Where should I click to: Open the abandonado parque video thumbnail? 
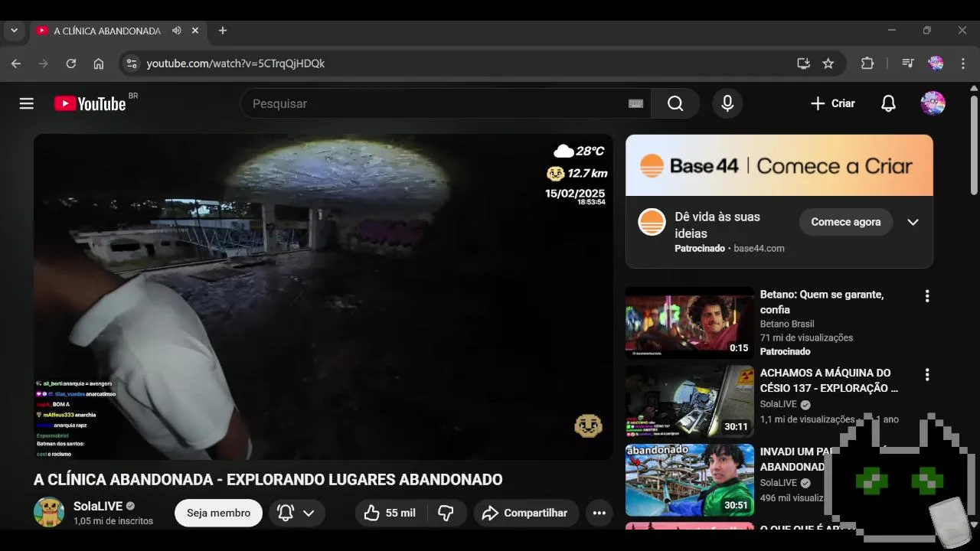coord(690,480)
